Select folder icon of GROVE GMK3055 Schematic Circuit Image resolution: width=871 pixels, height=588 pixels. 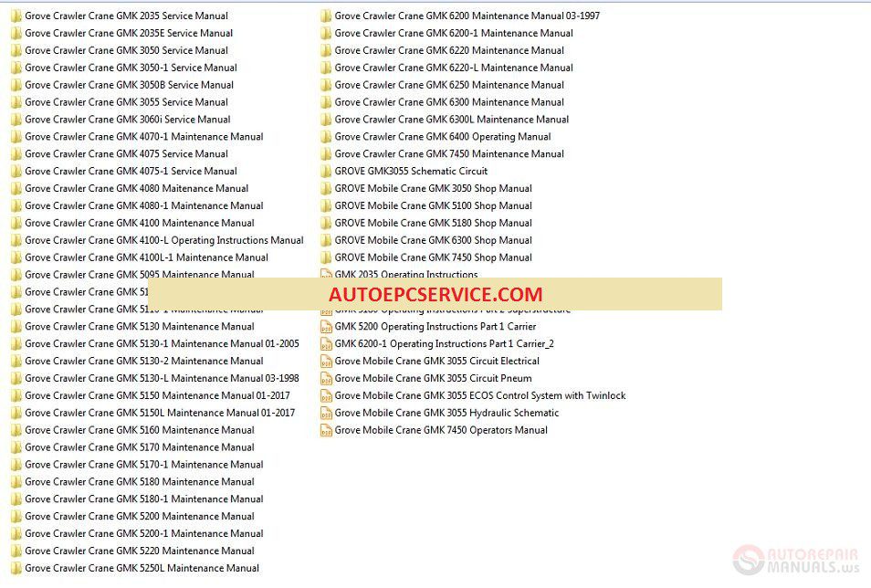[x=326, y=171]
